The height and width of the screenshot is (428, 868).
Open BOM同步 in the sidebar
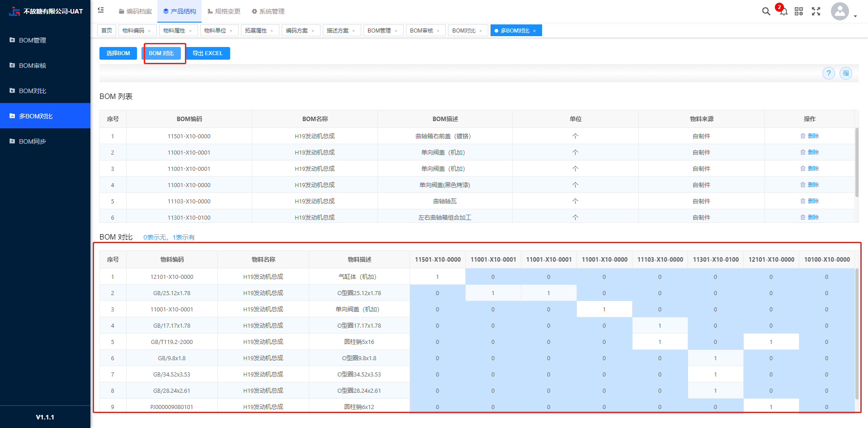pos(45,141)
